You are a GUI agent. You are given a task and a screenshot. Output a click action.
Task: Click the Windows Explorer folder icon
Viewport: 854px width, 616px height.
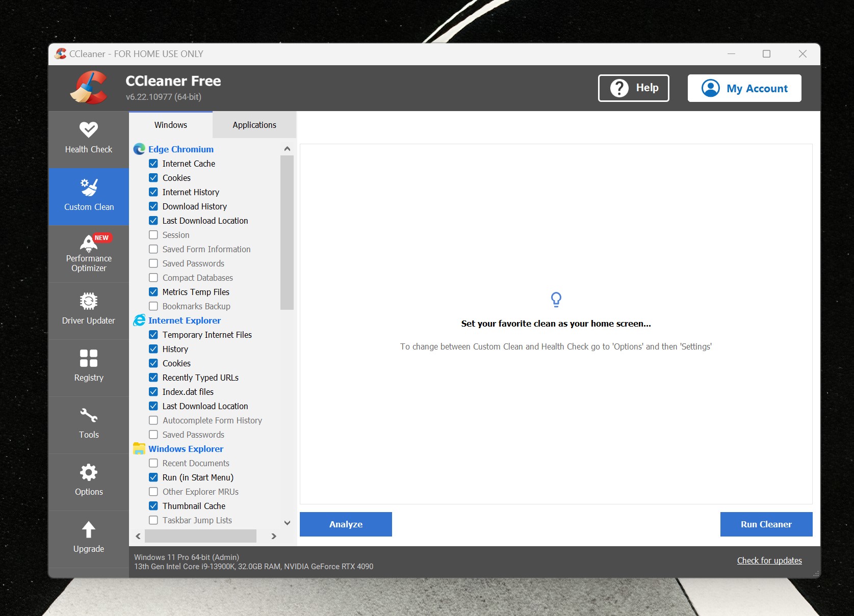139,449
